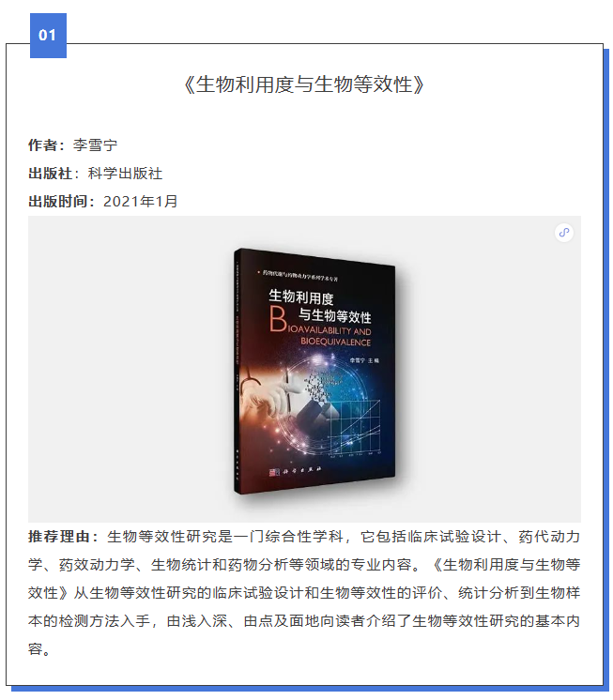This screenshot has height=700, width=613.
Task: Click the bold 出版社 label
Action: [x=51, y=174]
